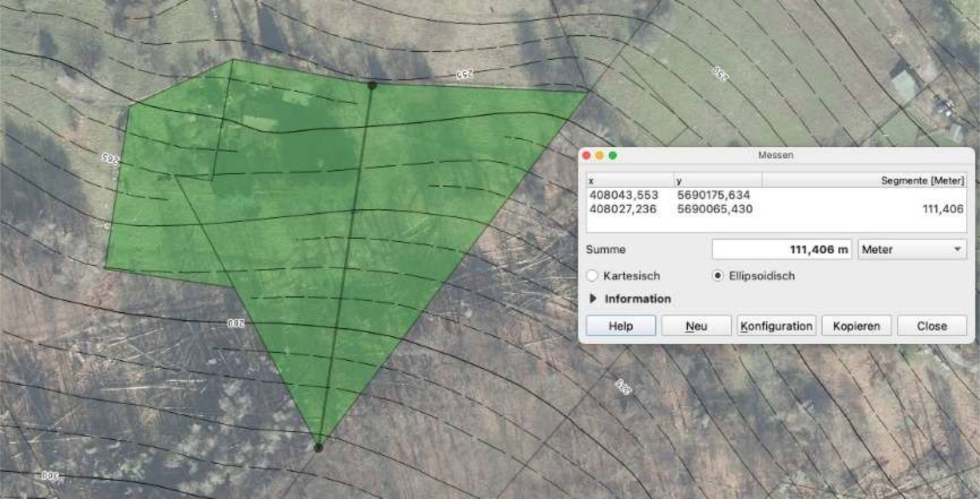Expand the Information section
The height and width of the screenshot is (499, 980).
tap(593, 299)
